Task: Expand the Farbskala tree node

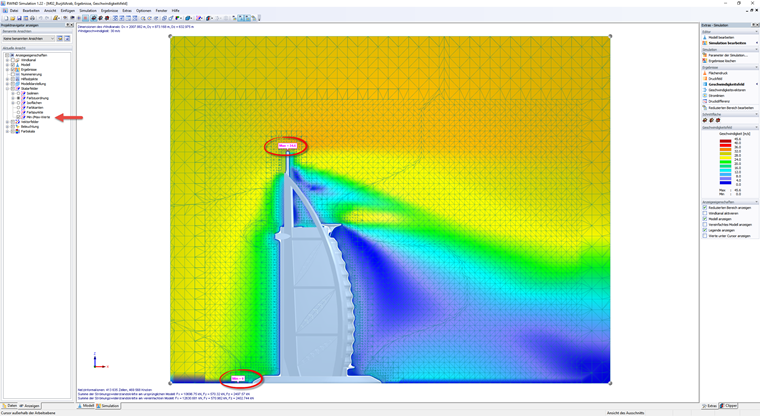Action: [7, 131]
